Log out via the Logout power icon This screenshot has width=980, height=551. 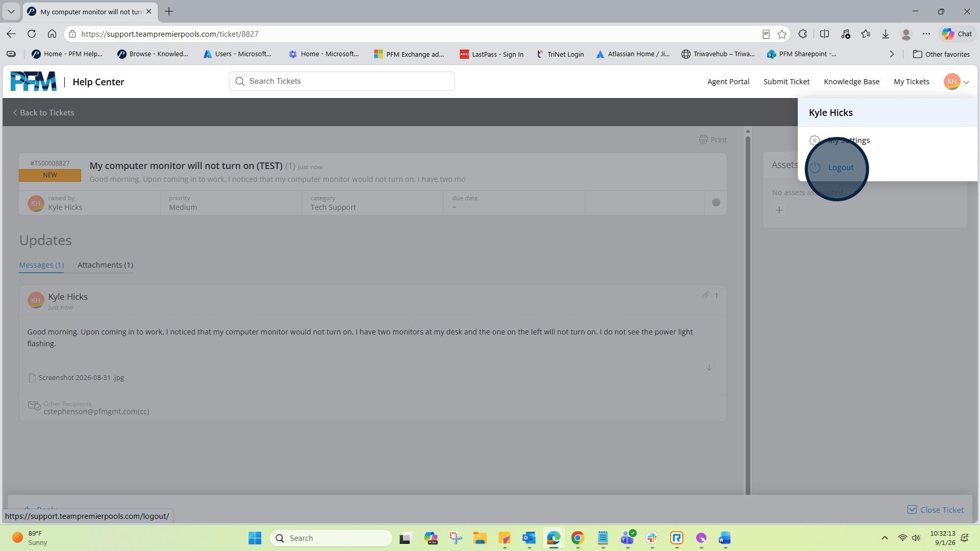coord(815,167)
